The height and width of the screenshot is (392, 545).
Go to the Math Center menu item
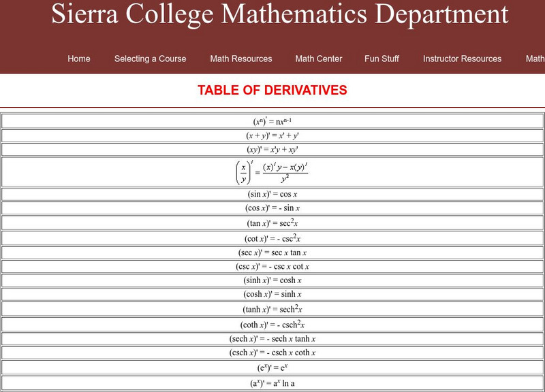click(x=319, y=59)
